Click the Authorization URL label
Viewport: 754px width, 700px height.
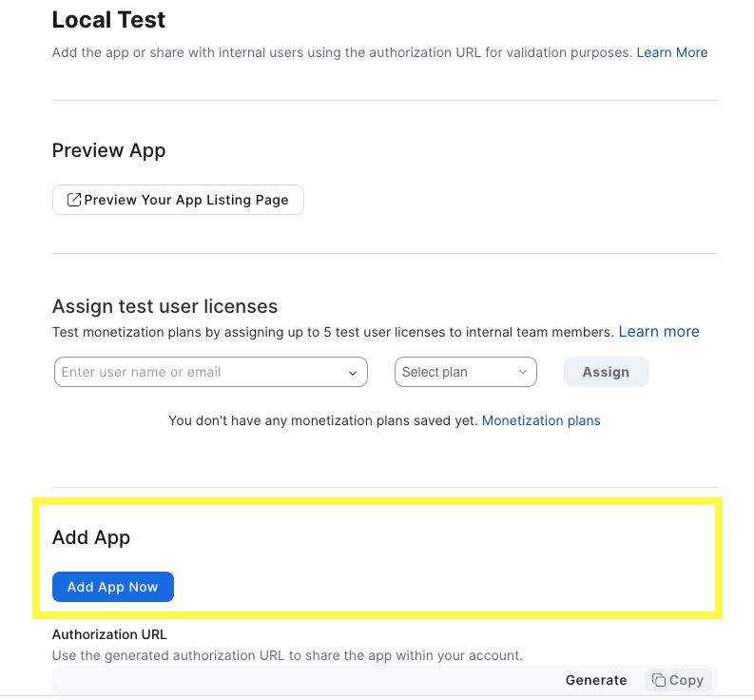109,634
